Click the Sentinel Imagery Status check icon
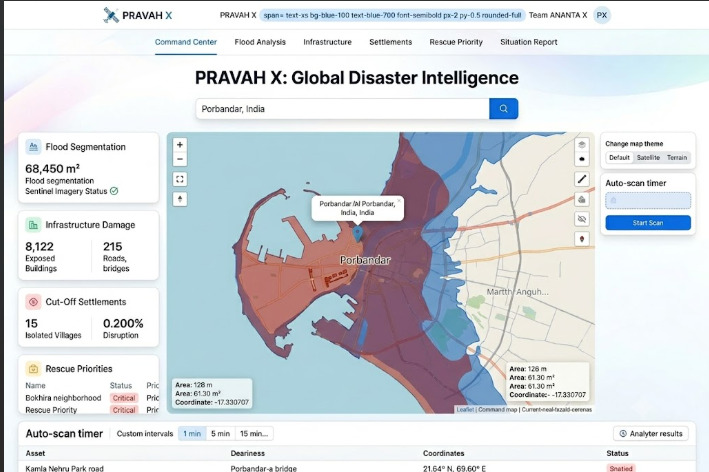This screenshot has height=472, width=709. click(x=114, y=191)
